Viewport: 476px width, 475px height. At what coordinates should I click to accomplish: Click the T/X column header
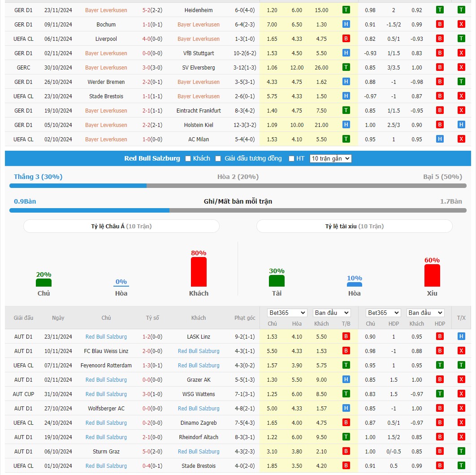coord(461,318)
